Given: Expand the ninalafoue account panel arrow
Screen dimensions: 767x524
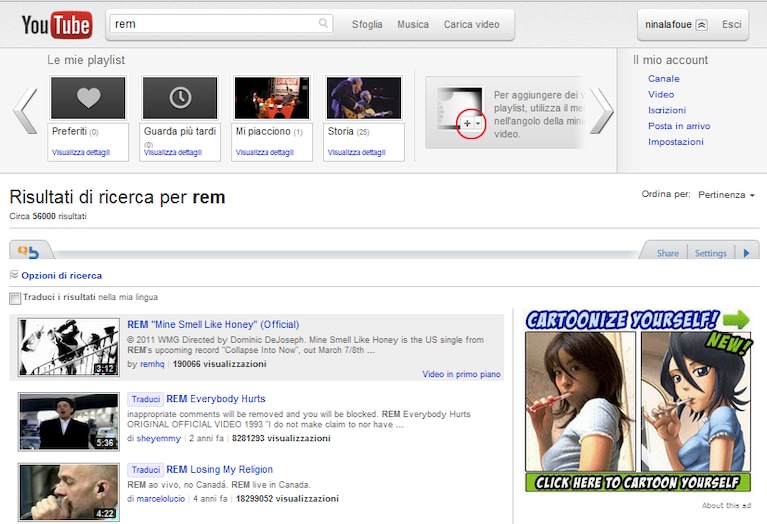Looking at the screenshot, I should 701,25.
